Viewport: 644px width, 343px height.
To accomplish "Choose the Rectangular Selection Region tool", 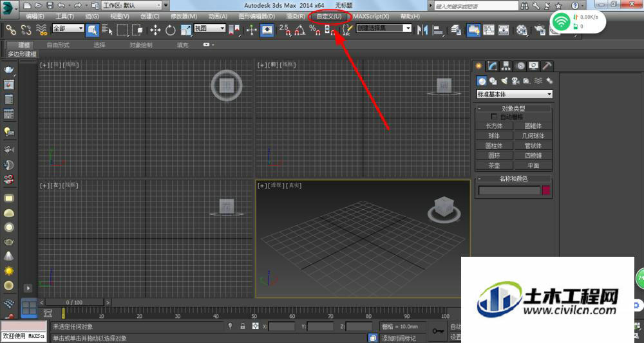I will click(x=122, y=30).
